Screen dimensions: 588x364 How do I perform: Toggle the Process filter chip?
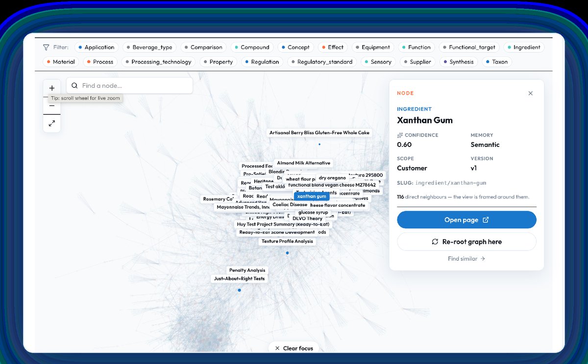coord(100,62)
